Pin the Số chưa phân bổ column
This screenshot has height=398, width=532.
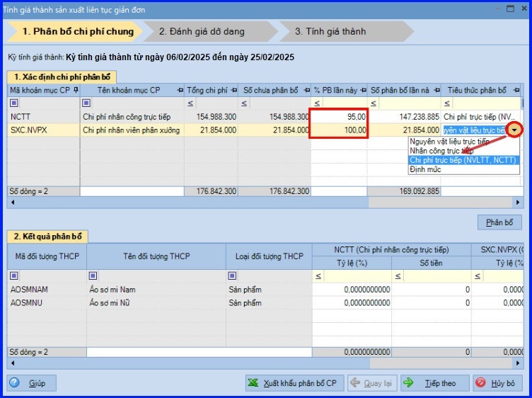pyautogui.click(x=306, y=91)
